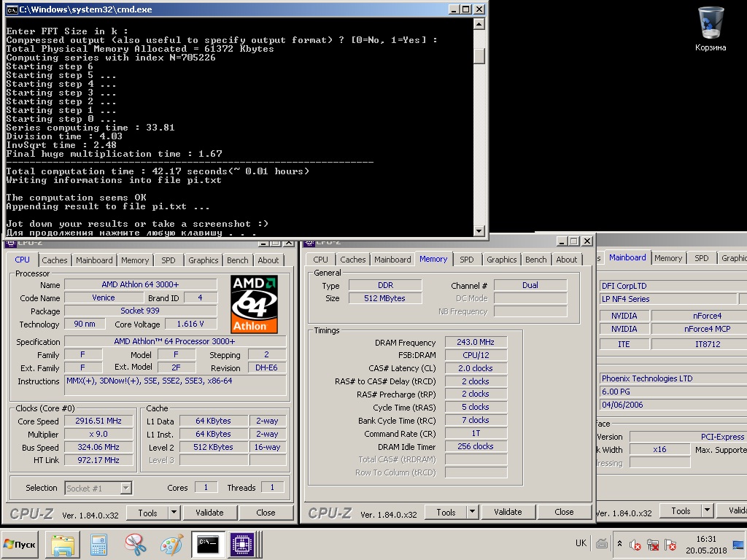Image resolution: width=747 pixels, height=560 pixels.
Task: Expand Tools dropdown arrow in right CPU-Z window
Action: 708,511
